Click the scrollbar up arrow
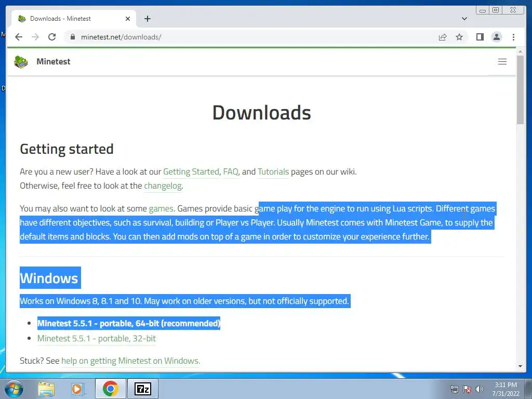 click(520, 51)
